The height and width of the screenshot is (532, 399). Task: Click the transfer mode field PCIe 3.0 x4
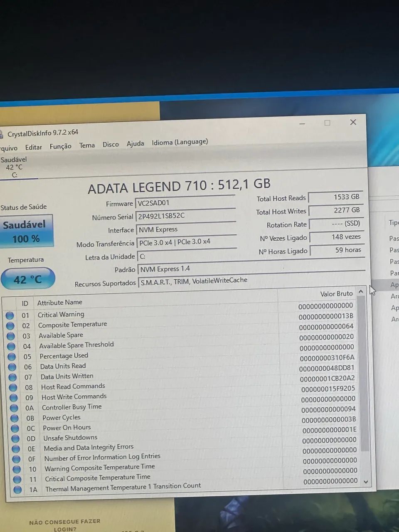(187, 242)
